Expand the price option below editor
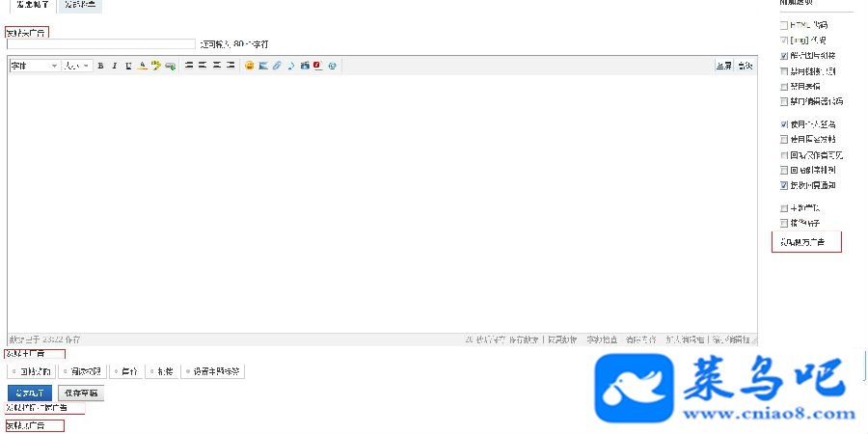The image size is (868, 434). pos(126,371)
